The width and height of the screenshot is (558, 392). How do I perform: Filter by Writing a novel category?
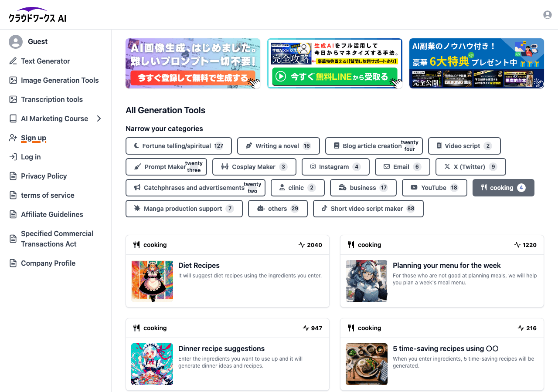[279, 146]
